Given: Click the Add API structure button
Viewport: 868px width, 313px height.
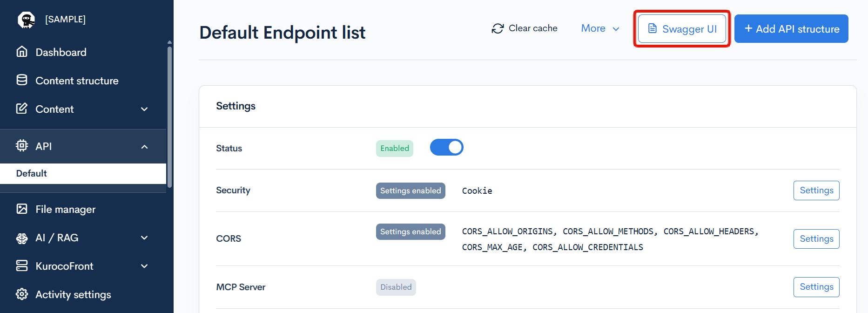Looking at the screenshot, I should 791,29.
